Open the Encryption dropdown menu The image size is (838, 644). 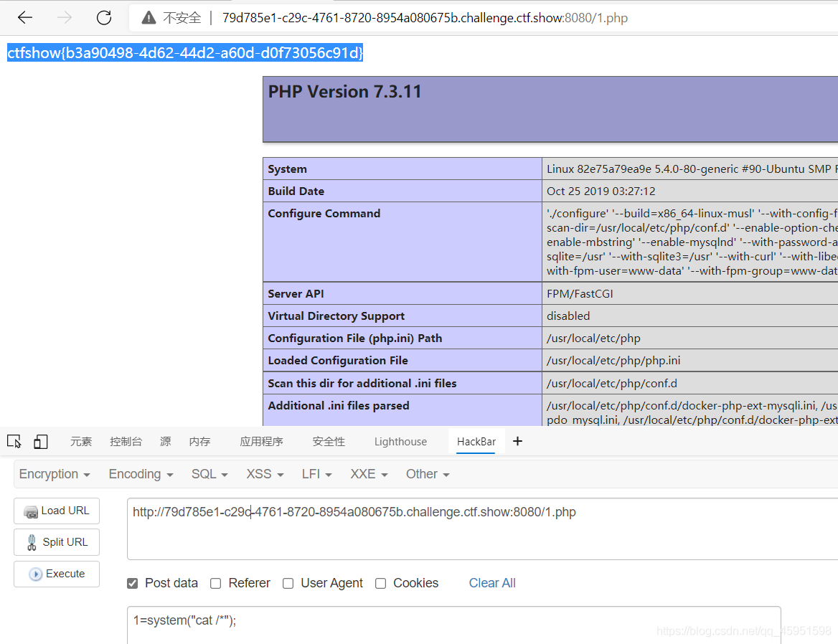55,474
